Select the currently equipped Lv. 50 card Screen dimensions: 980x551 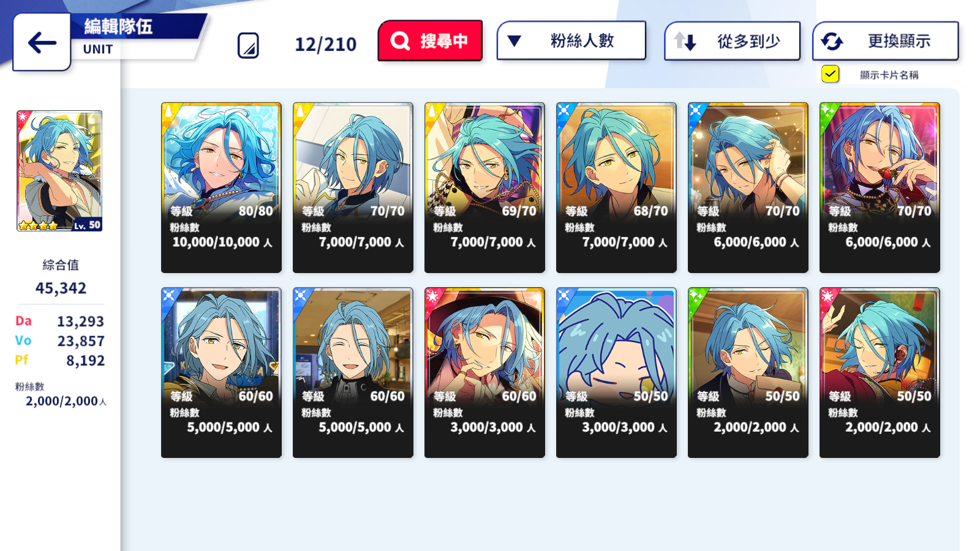click(x=59, y=171)
